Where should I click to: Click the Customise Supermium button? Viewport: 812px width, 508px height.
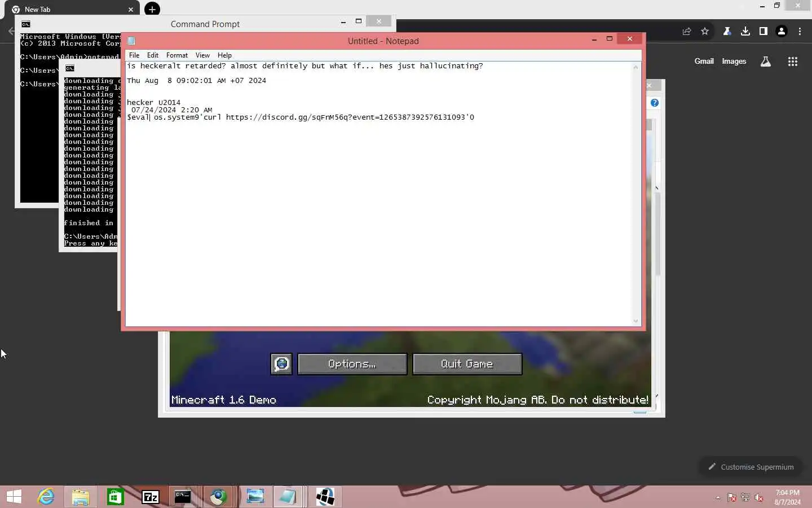click(751, 467)
